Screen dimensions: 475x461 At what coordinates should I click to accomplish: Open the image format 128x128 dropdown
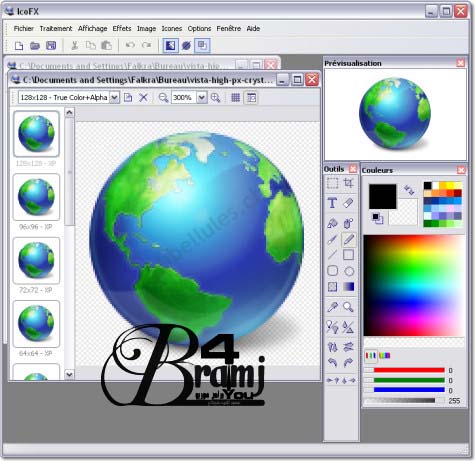point(114,98)
